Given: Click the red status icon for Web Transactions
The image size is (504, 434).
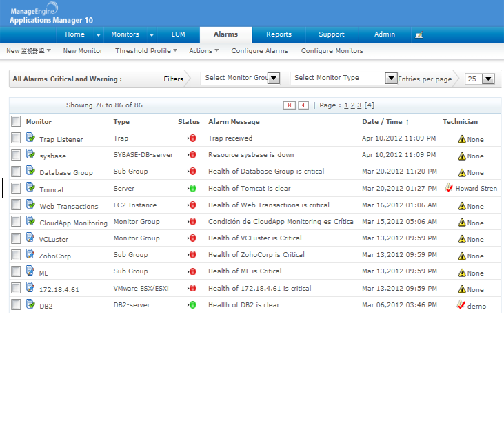Looking at the screenshot, I should tap(192, 205).
